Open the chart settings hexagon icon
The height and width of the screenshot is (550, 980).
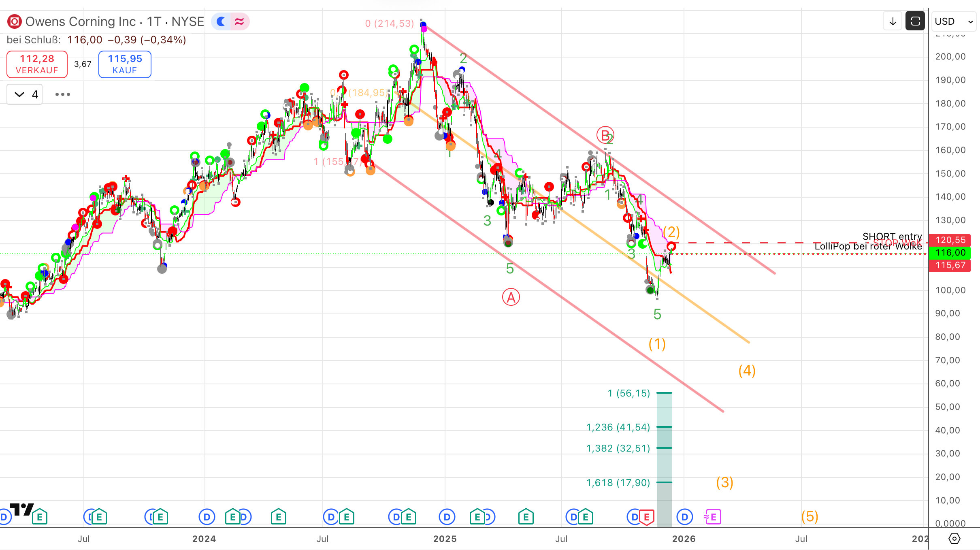pyautogui.click(x=954, y=539)
